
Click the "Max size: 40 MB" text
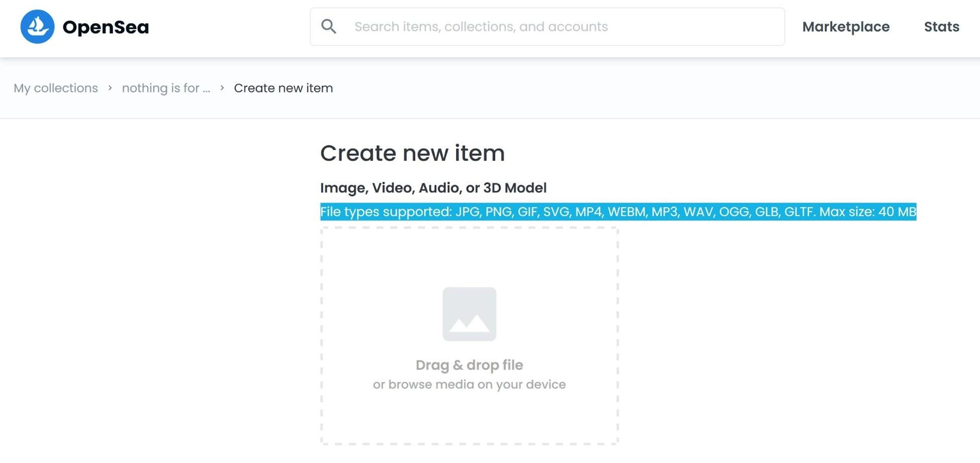pos(867,212)
